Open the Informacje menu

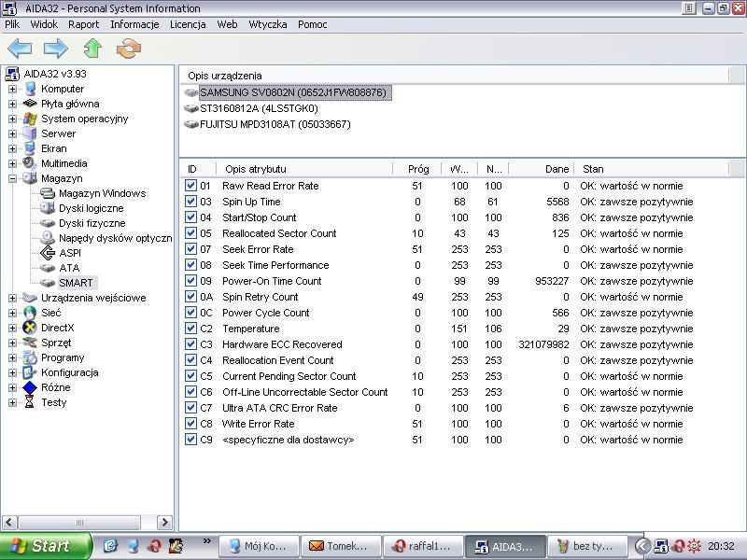[134, 24]
